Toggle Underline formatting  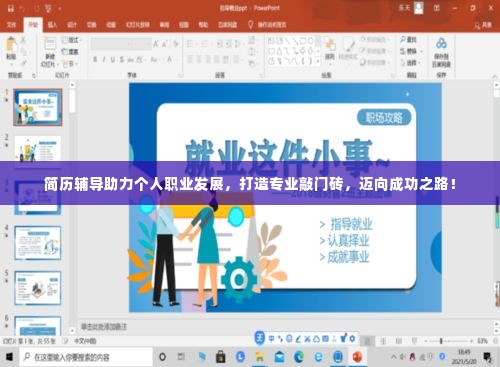tap(113, 60)
